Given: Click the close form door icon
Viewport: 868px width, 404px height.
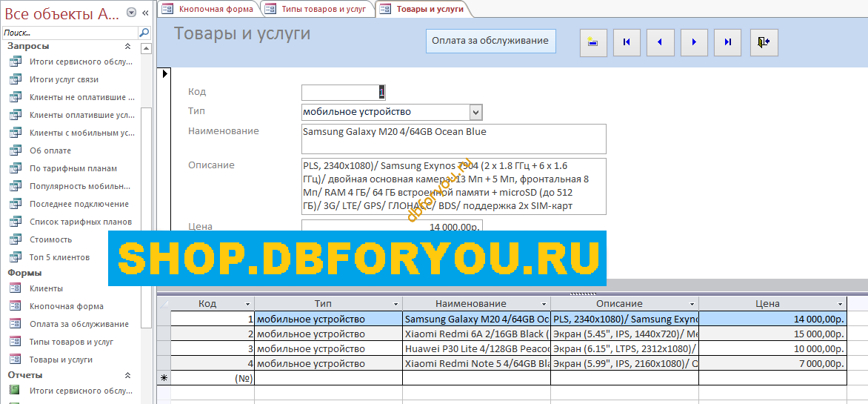Looking at the screenshot, I should pyautogui.click(x=764, y=42).
